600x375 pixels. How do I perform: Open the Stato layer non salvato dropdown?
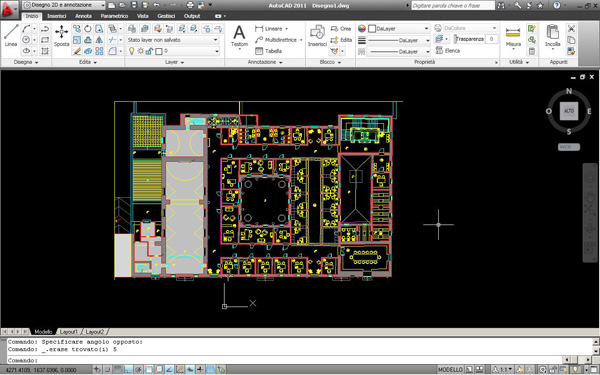pyautogui.click(x=173, y=40)
